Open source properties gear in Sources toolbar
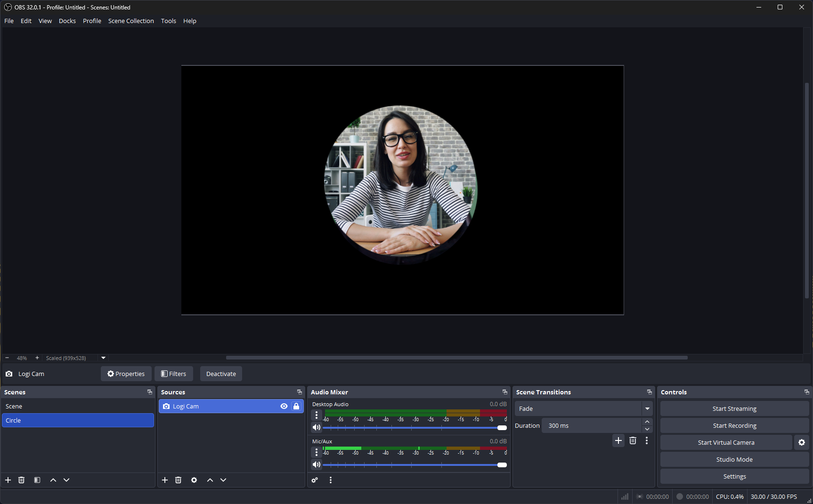813x504 pixels. pyautogui.click(x=194, y=480)
